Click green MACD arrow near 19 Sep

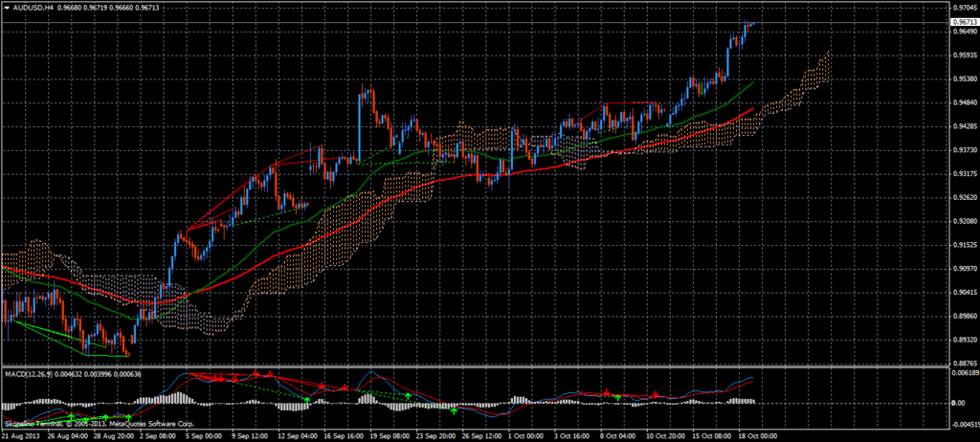coord(407,395)
